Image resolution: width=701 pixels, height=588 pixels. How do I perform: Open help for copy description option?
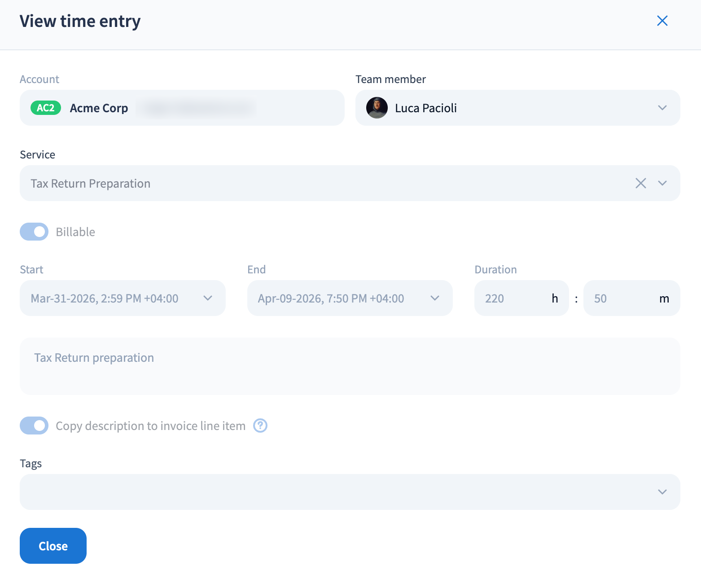pos(260,426)
